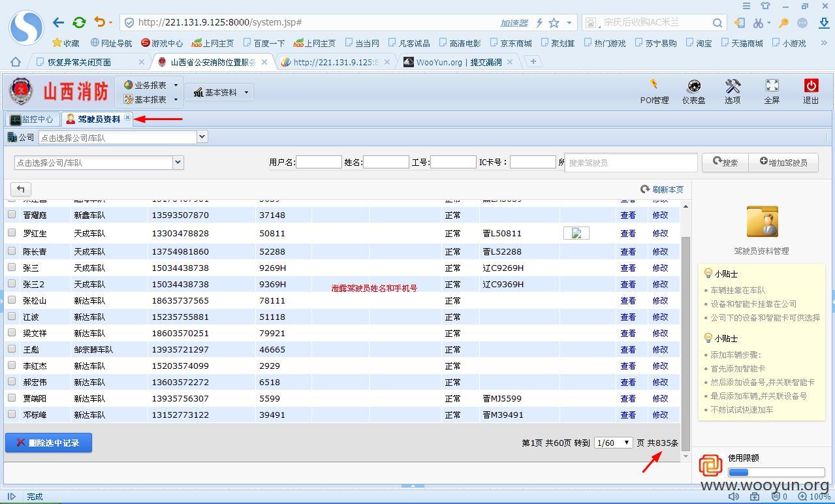Expand the 业务报表 dropdown menu
The width and height of the screenshot is (835, 504).
(x=151, y=85)
